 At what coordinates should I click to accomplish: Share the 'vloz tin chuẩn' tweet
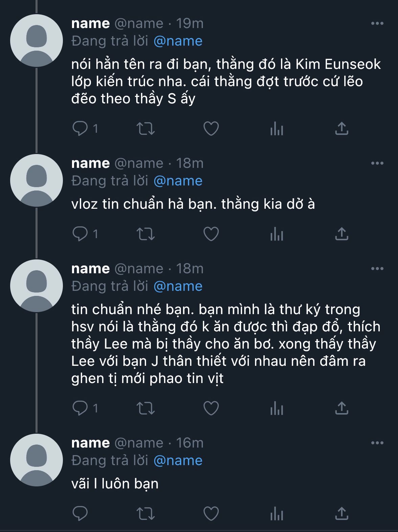342,234
